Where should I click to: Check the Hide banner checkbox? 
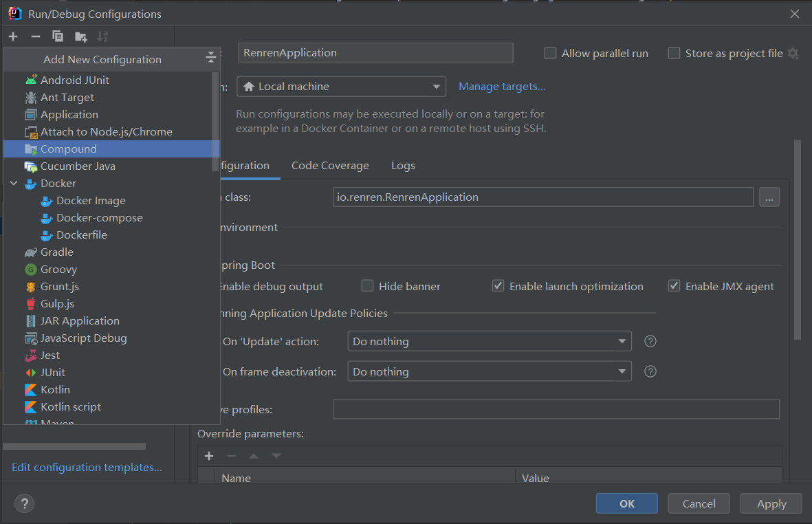click(x=367, y=286)
